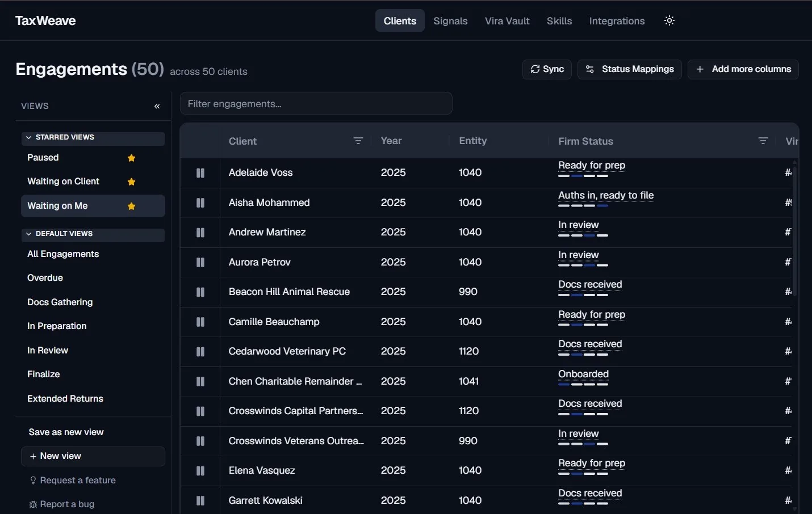Select the Paused starred view
The width and height of the screenshot is (812, 514).
[43, 157]
